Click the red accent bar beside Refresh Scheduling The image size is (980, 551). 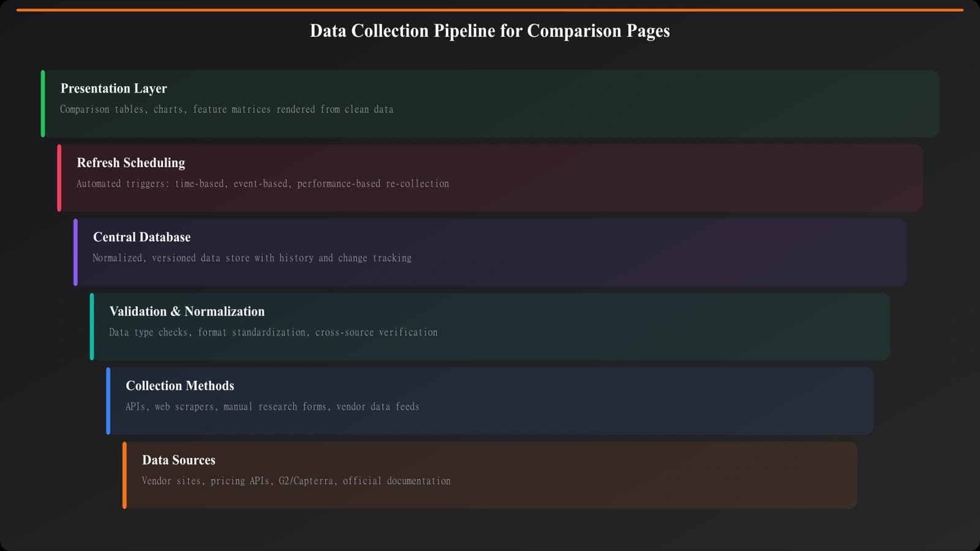point(59,178)
